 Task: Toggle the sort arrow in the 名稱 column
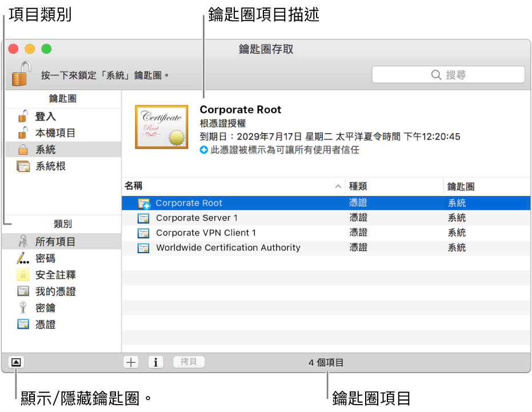[338, 186]
